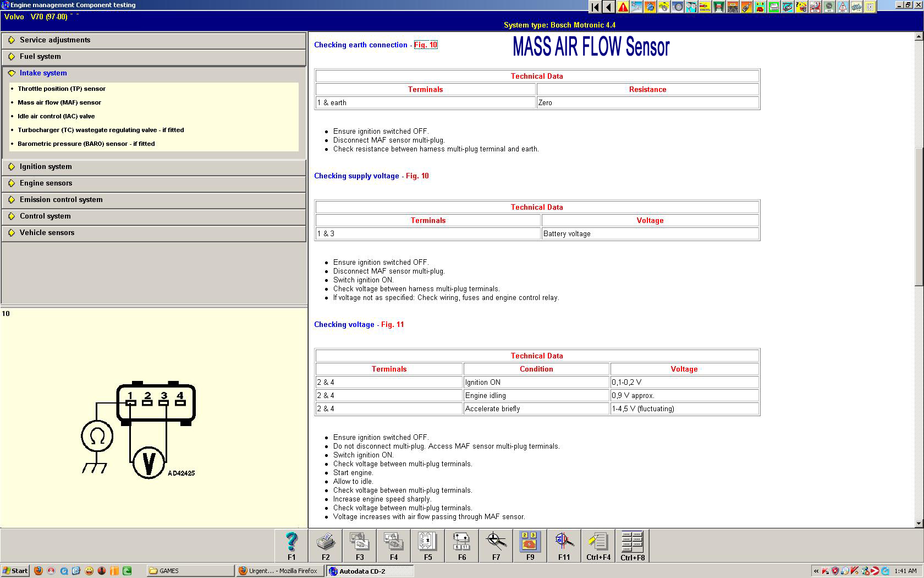Click the '0,9 V approx.' voltage cell
Image resolution: width=924 pixels, height=578 pixels.
coord(684,396)
